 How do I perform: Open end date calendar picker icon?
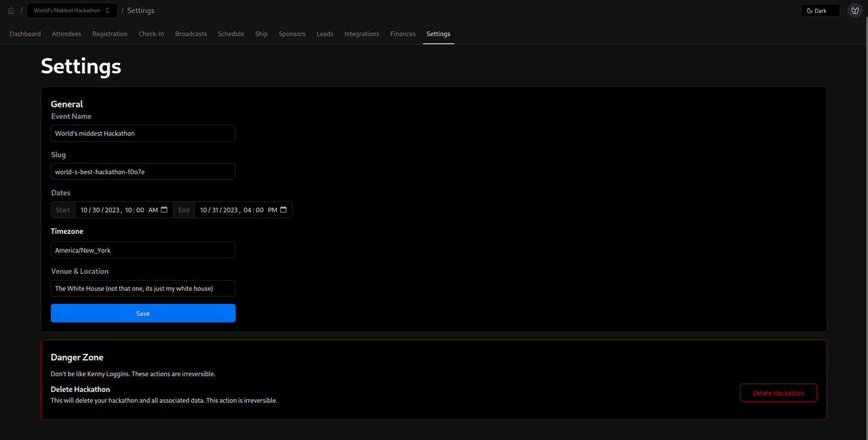tap(283, 210)
